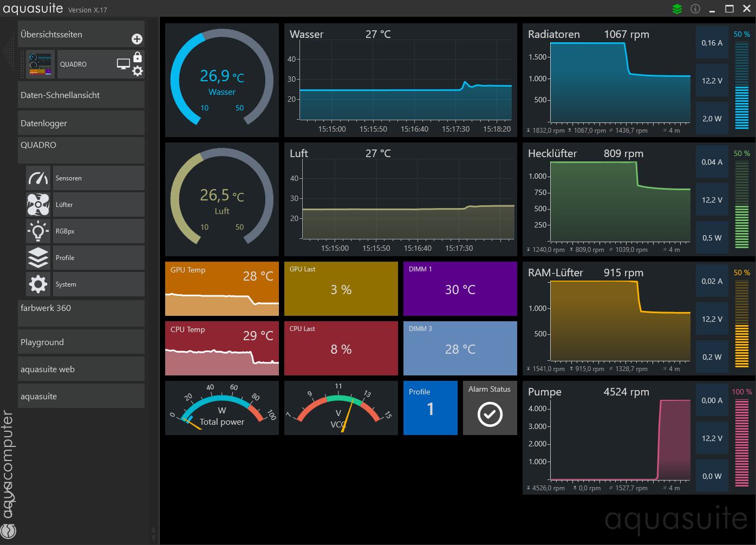Viewport: 756px width, 545px height.
Task: Open QUADRO page settings gear
Action: [x=138, y=71]
